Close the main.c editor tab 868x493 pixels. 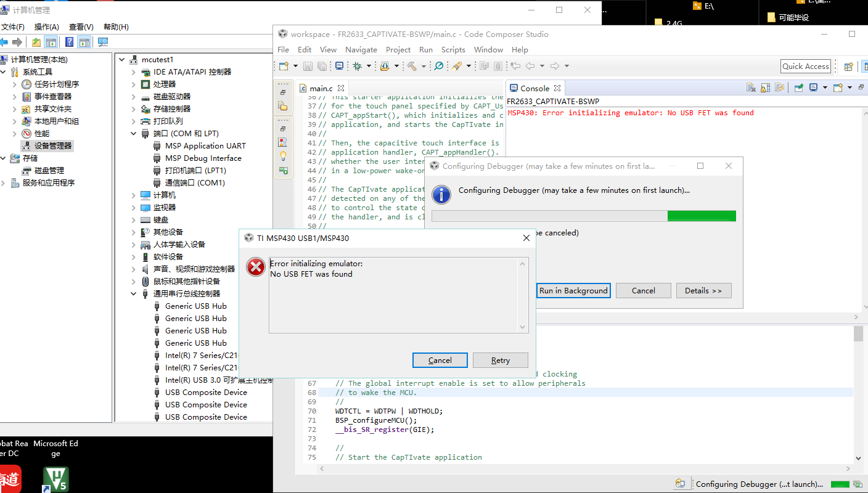click(x=341, y=88)
